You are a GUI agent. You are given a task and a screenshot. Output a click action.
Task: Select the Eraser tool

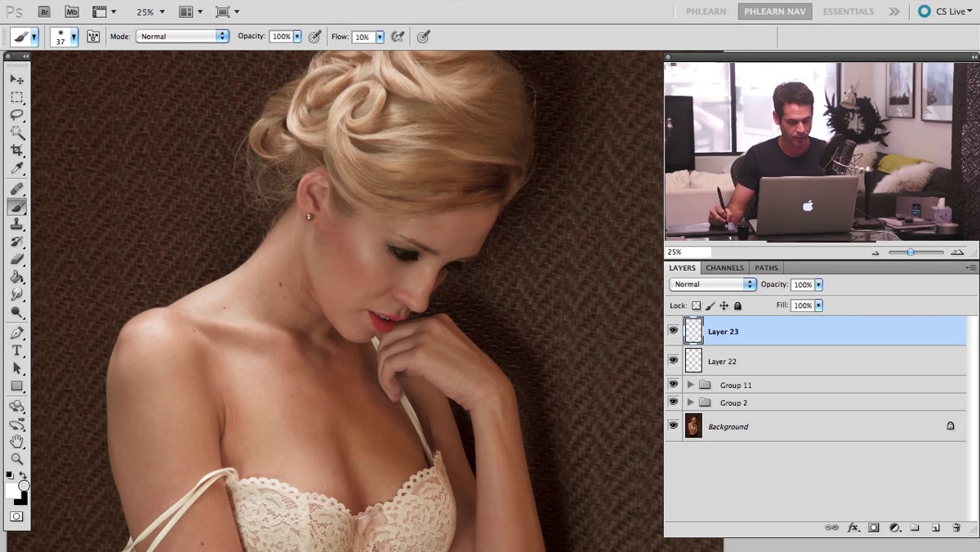(x=16, y=260)
